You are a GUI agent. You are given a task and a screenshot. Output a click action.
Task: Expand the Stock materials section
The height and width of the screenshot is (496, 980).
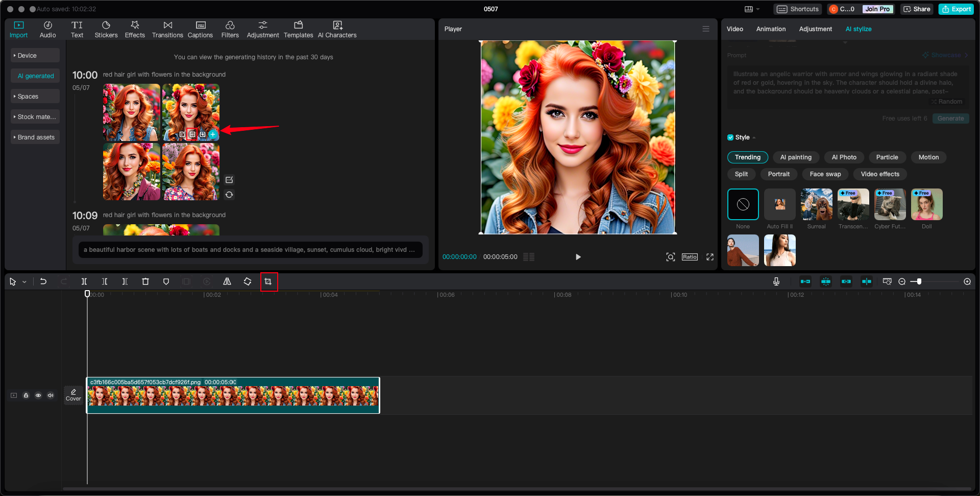click(x=35, y=116)
